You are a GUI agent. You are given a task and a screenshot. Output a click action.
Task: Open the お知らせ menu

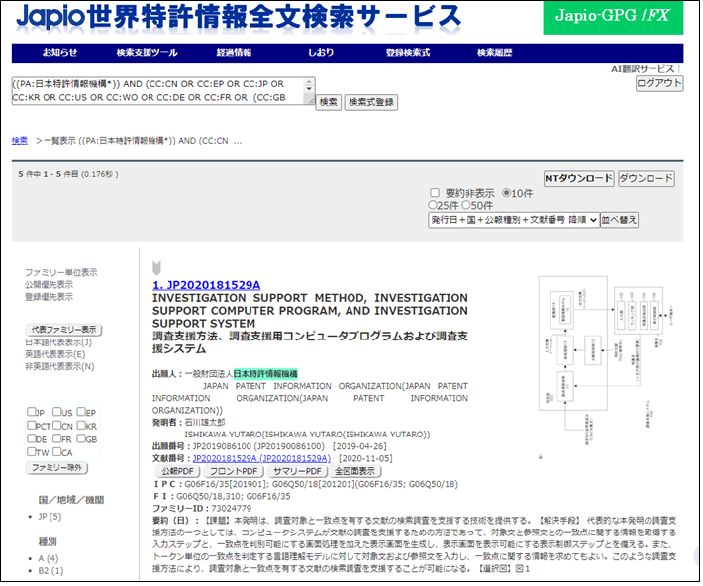click(x=60, y=53)
